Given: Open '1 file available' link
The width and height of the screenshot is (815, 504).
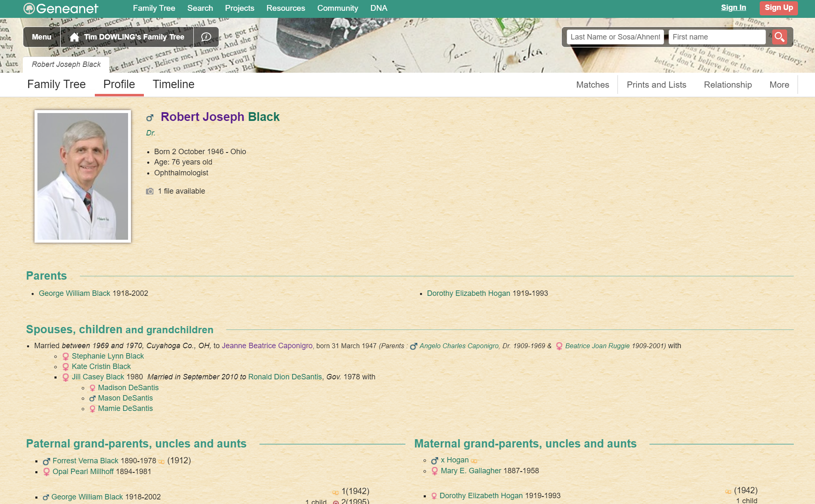Looking at the screenshot, I should pyautogui.click(x=181, y=191).
